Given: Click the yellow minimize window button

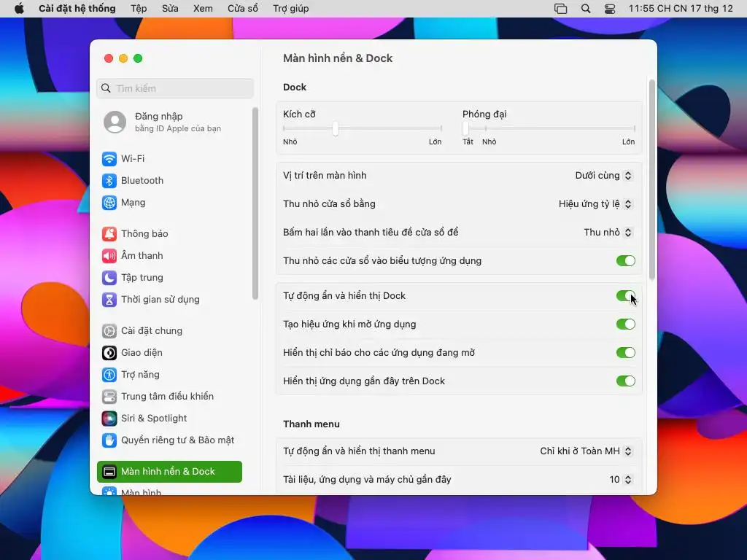Looking at the screenshot, I should click(123, 58).
